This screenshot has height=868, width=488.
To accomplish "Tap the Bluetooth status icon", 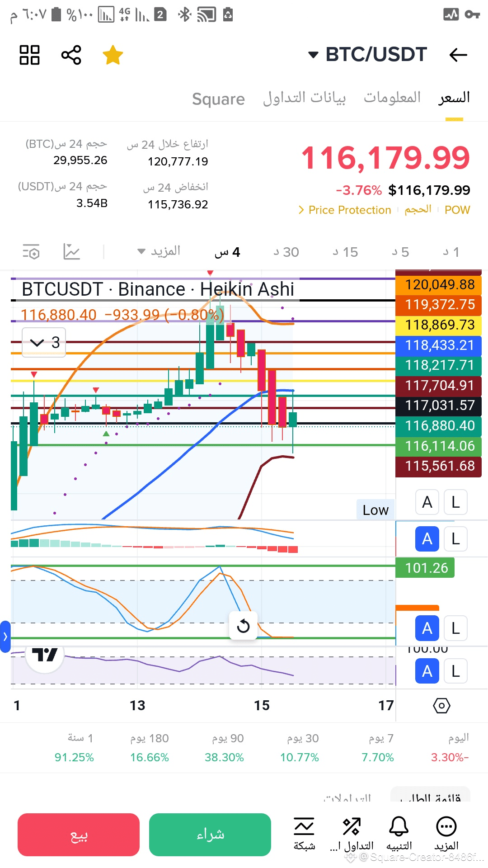I will point(184,14).
